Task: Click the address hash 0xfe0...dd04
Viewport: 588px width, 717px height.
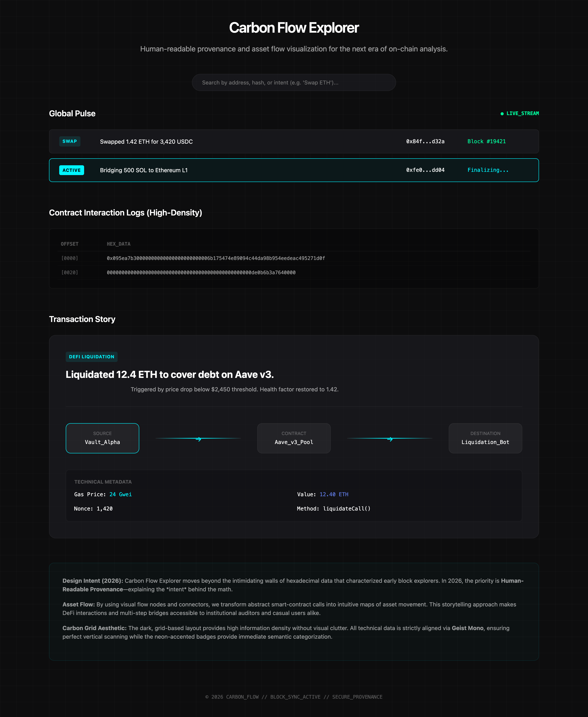Action: [425, 170]
